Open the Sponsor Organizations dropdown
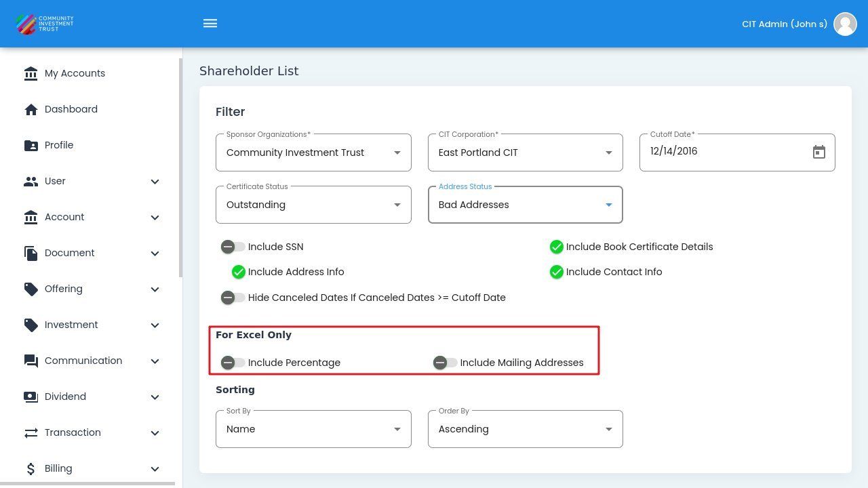Image resolution: width=868 pixels, height=488 pixels. point(313,152)
